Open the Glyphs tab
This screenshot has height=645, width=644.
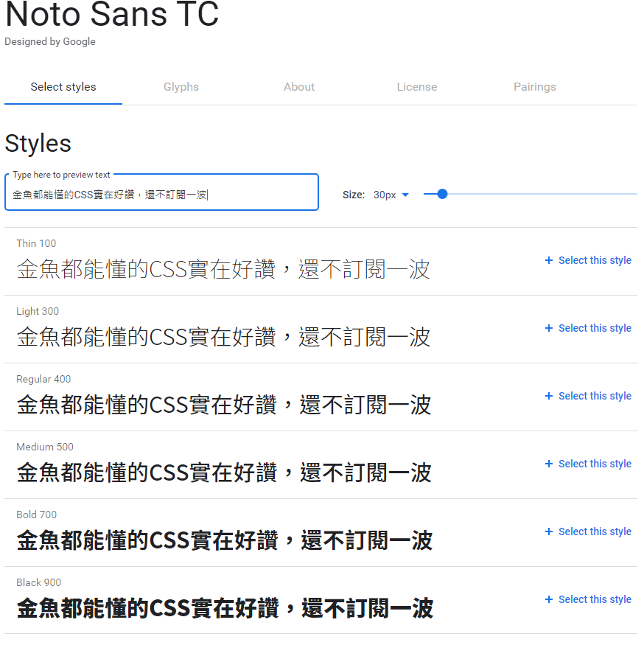(x=181, y=87)
